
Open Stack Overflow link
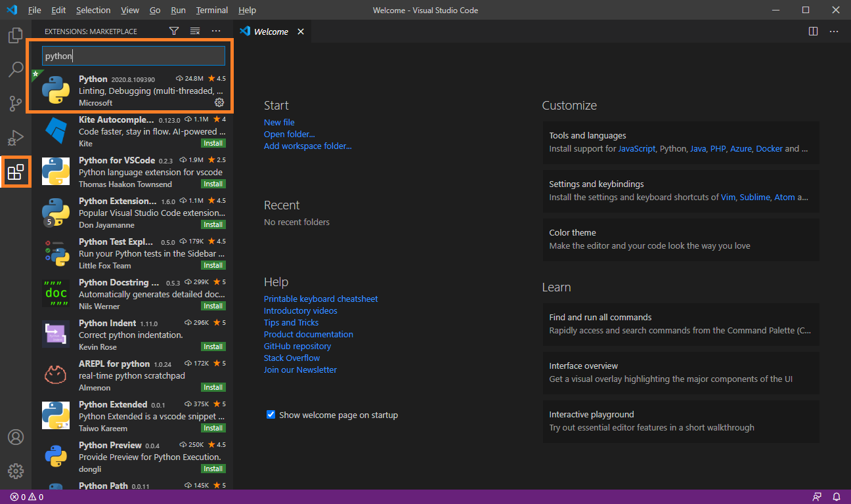(x=292, y=358)
